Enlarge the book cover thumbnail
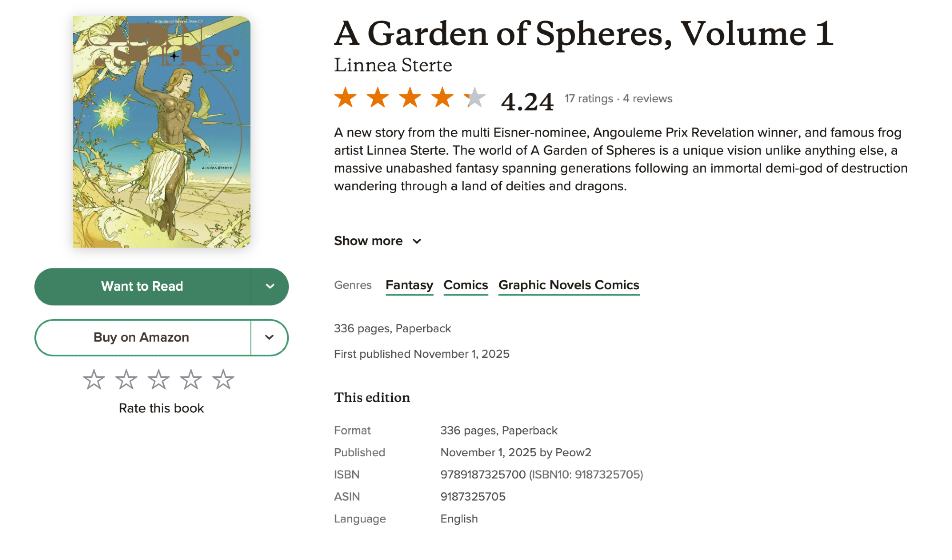Screen dimensions: 952x560 (x=162, y=132)
